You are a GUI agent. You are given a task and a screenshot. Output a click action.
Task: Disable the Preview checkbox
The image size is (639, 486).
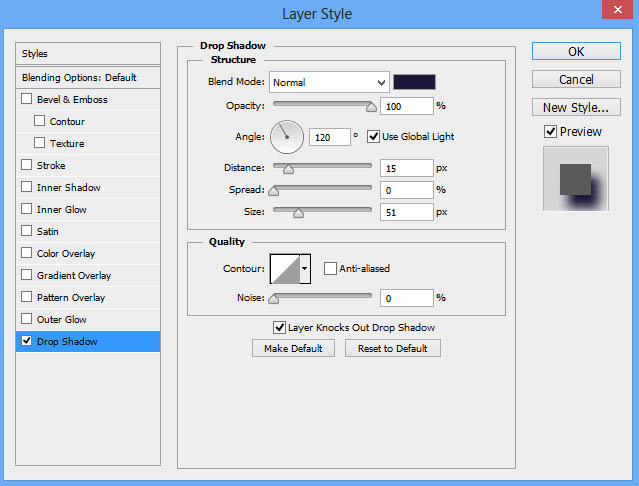(x=550, y=132)
